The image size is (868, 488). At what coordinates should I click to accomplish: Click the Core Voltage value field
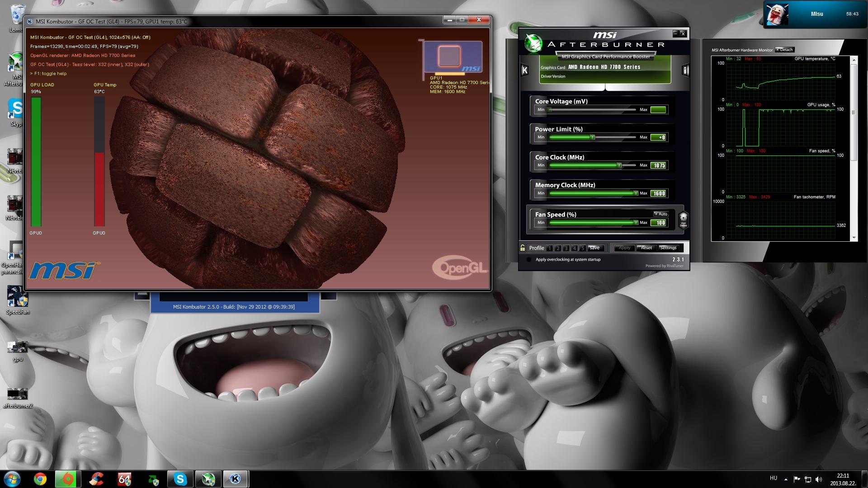pos(658,110)
